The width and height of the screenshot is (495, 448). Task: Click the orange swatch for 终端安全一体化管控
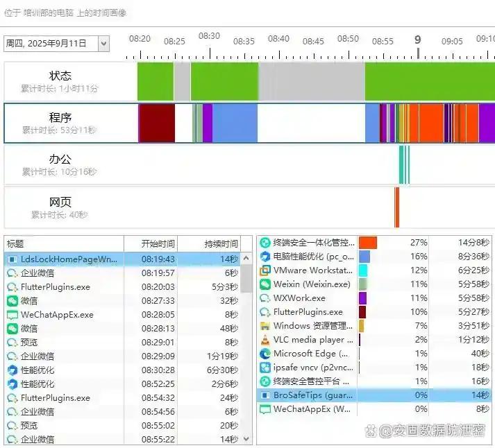[x=367, y=243]
